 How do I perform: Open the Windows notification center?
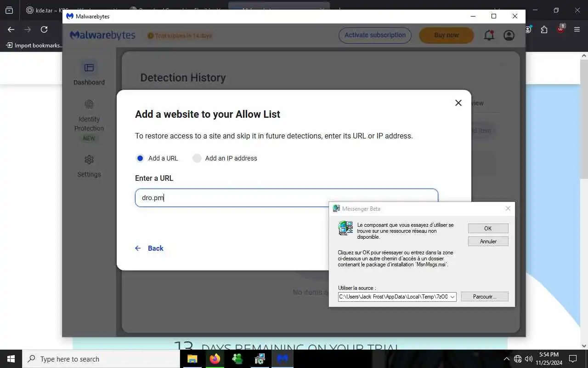click(x=573, y=359)
